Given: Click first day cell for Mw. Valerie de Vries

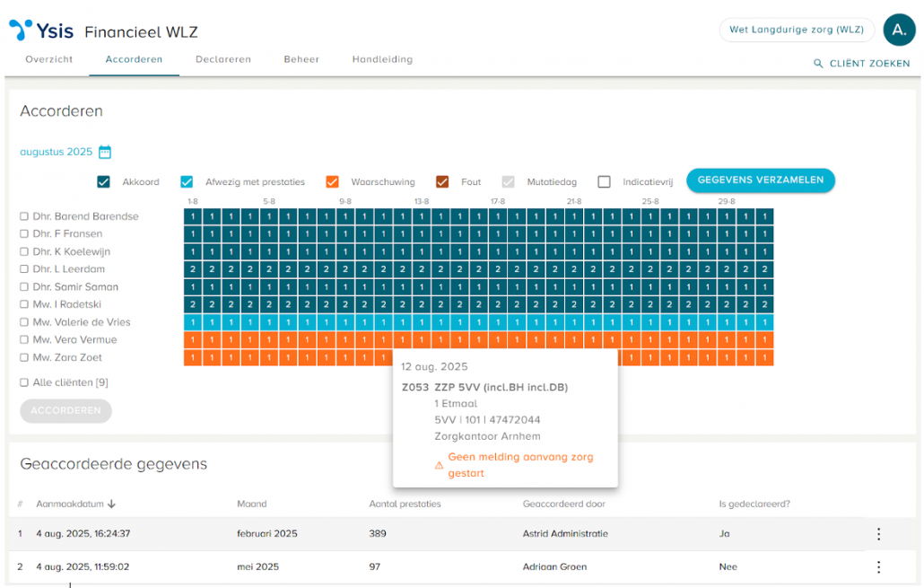Looking at the screenshot, I should click(x=193, y=322).
